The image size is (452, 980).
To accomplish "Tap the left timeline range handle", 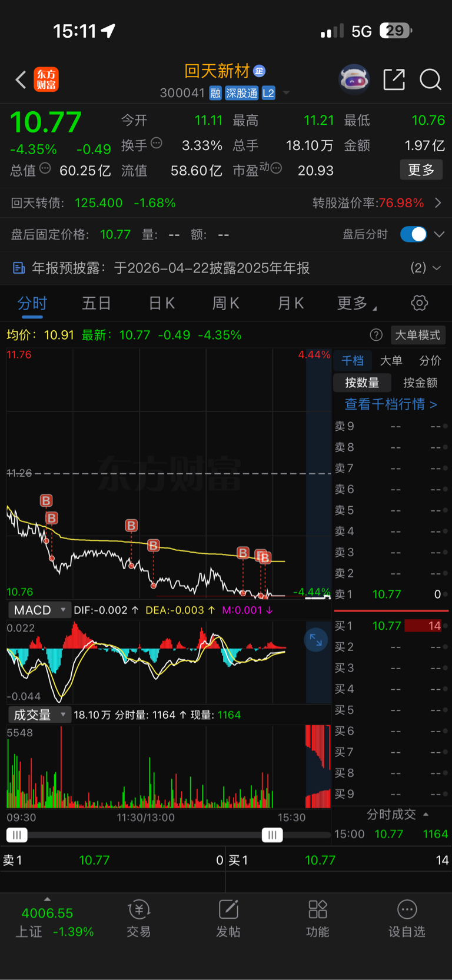I will (17, 835).
